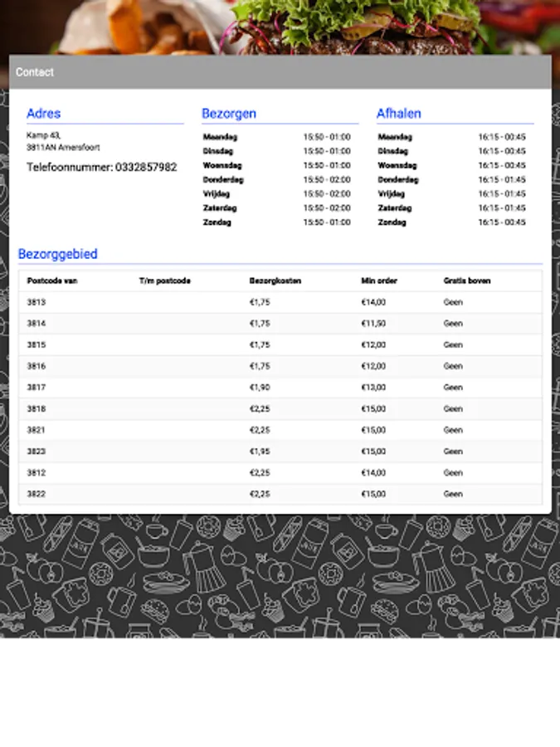
Task: Click Zondag in the Afhalen schedule
Action: [x=392, y=222]
